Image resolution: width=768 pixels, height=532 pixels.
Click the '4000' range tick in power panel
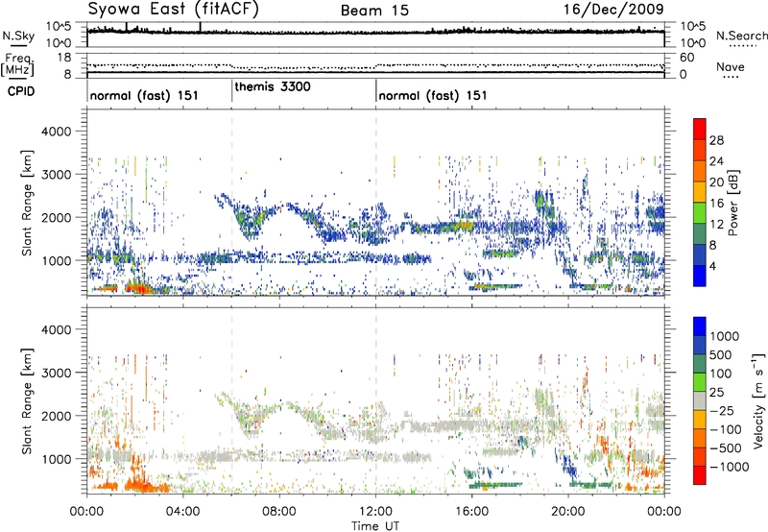[57, 132]
